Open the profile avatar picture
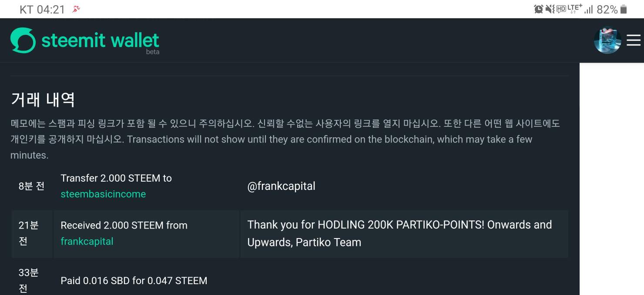644x295 pixels. (607, 41)
